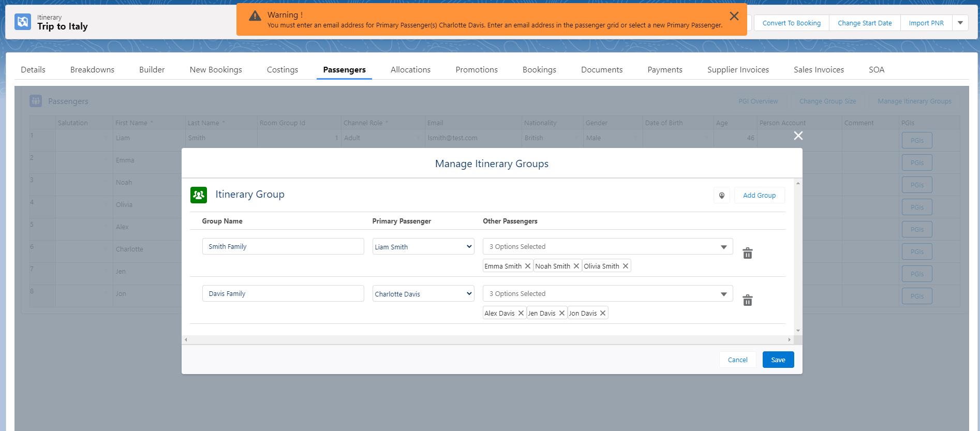Go to the Bookings tab

539,69
